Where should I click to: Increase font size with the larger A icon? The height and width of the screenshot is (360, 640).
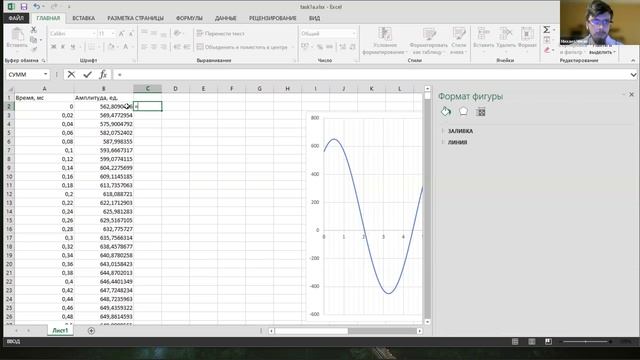[x=121, y=33]
